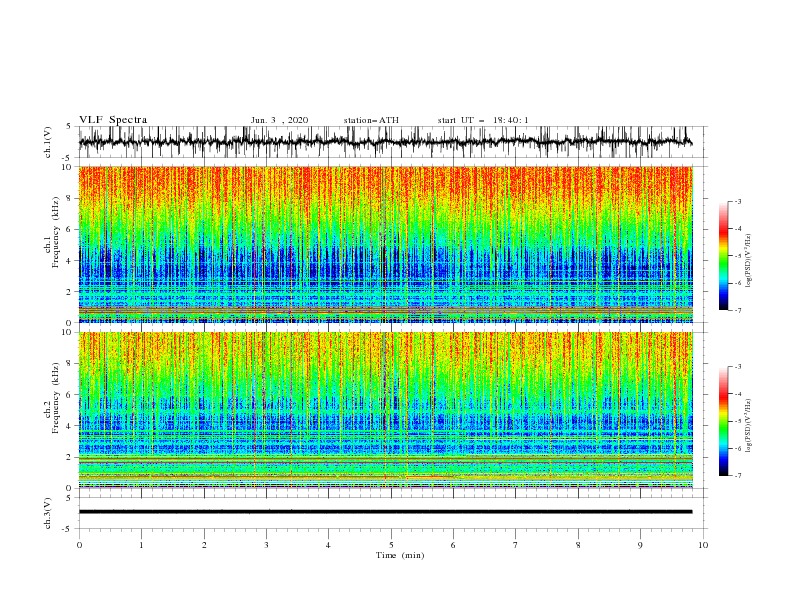792x612 pixels.
Task: Click the "4" time axis tick label
Action: pos(328,545)
